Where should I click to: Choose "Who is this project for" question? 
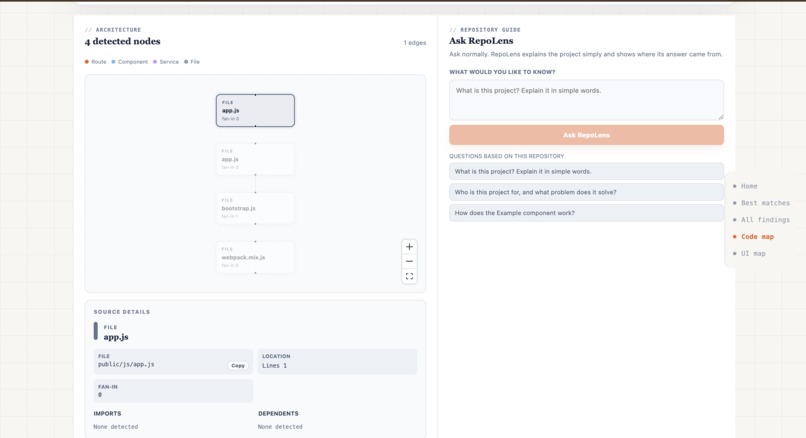(x=586, y=192)
